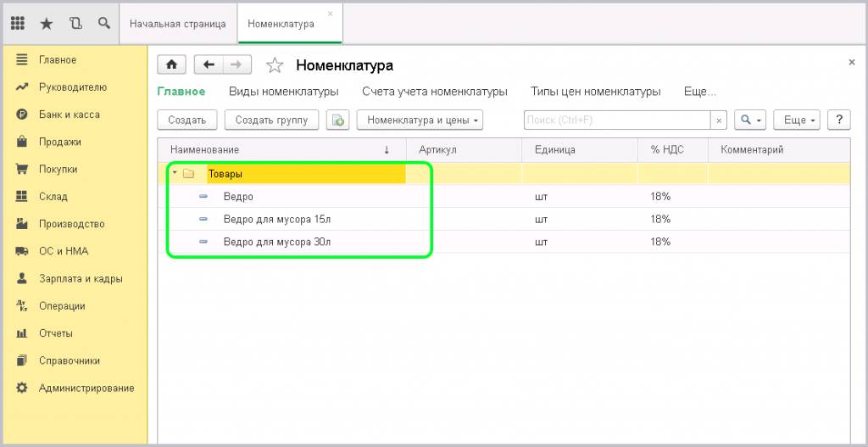Click into the Поиск (Ctrl+F) field
The image size is (868, 447).
[617, 120]
